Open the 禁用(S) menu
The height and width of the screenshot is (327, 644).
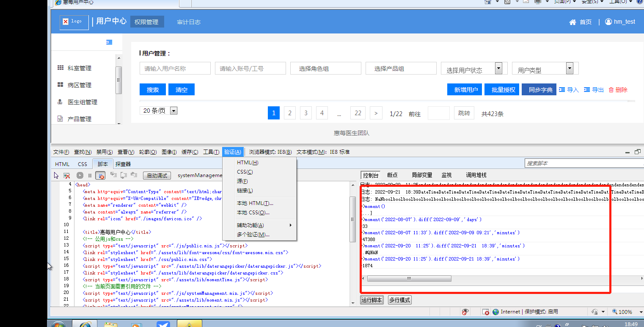coord(104,152)
